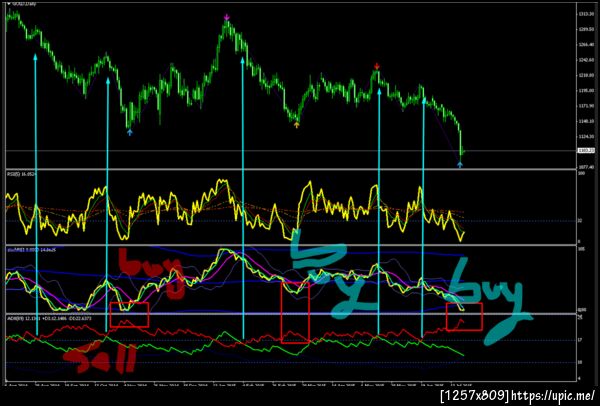Click the highlighted current price box on the price axis
Image resolution: width=600 pixels, height=406 pixels.
pos(585,151)
